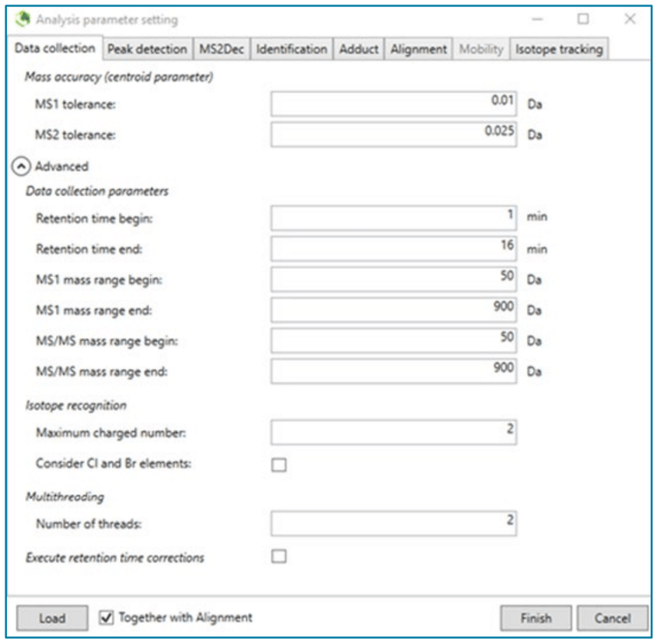Open the MS2Dec tab
The width and height of the screenshot is (657, 644).
pyautogui.click(x=222, y=49)
